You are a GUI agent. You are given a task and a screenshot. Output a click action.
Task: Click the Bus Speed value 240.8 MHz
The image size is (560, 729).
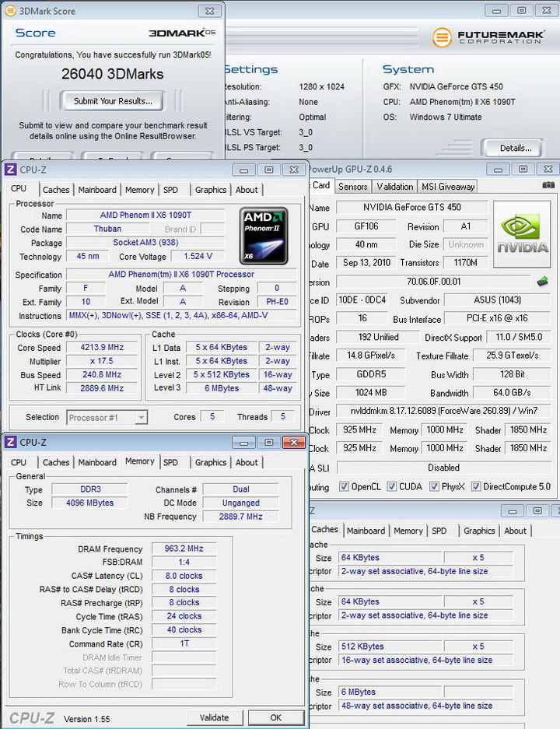(x=102, y=374)
